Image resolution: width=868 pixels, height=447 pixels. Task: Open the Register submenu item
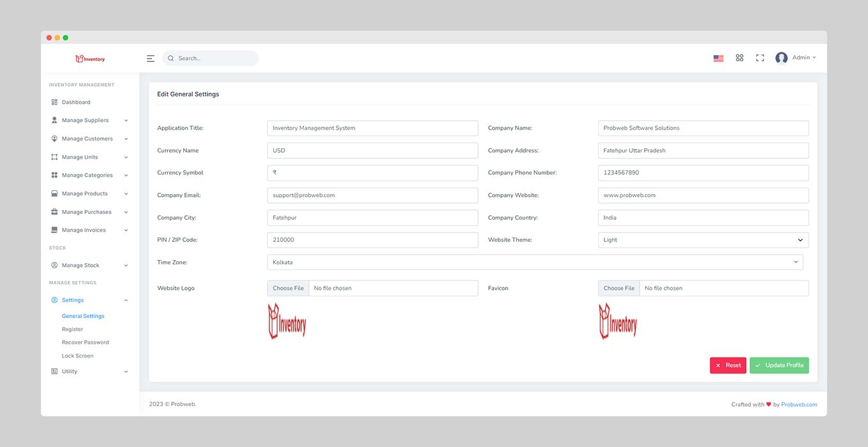(72, 330)
